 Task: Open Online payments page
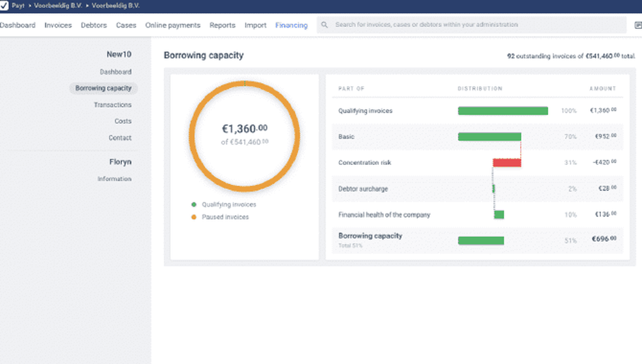point(173,26)
